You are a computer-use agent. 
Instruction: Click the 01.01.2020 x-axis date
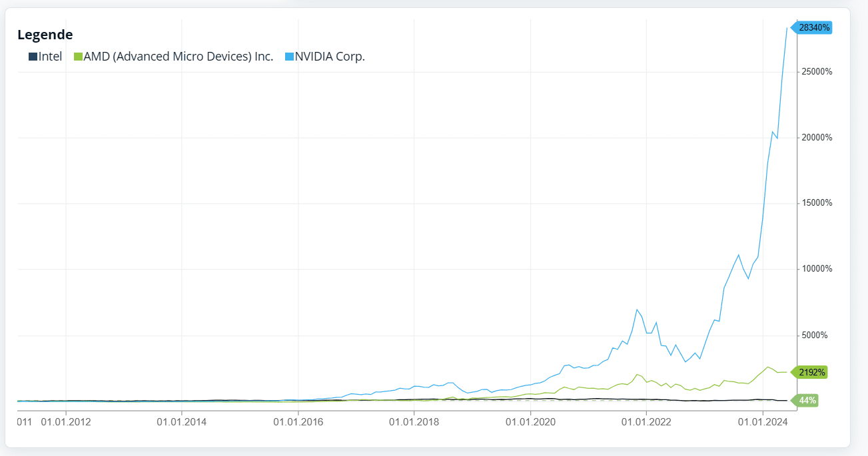[530, 422]
